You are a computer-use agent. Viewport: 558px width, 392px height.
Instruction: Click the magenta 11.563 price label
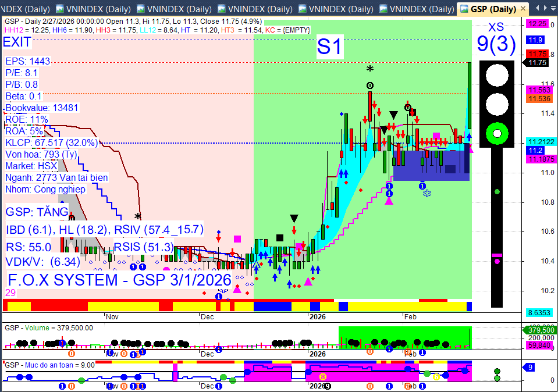point(539,90)
